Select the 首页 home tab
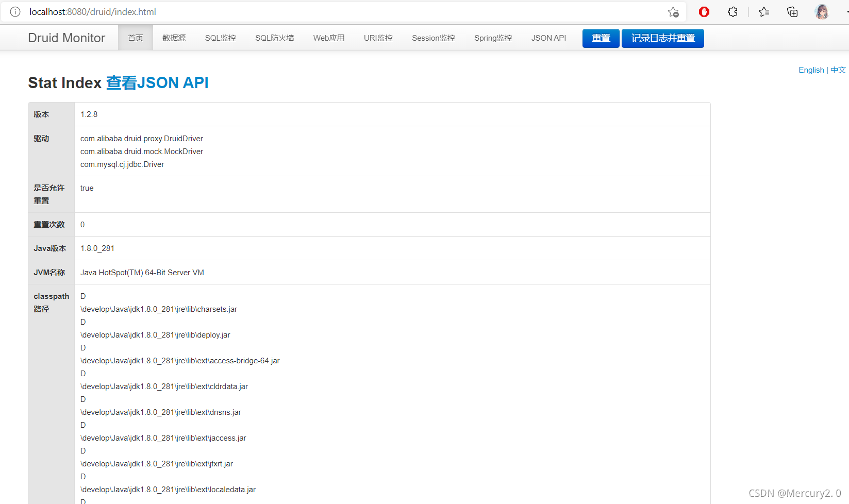Screen dimensions: 849x504 tap(136, 38)
